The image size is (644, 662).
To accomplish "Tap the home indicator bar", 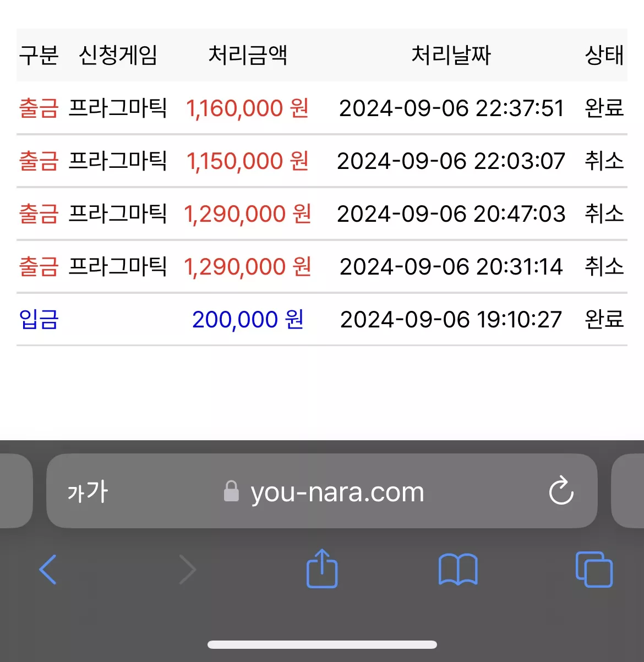I will (322, 644).
